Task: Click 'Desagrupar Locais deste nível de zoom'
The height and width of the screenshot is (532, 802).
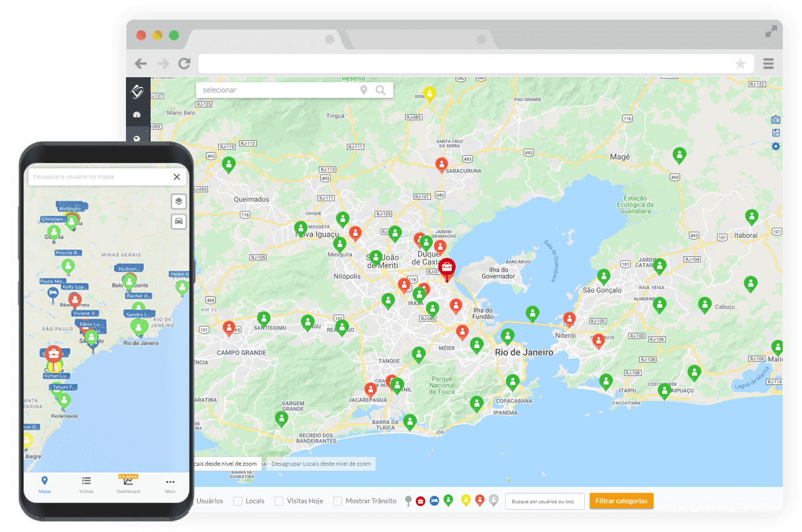Action: [x=321, y=463]
